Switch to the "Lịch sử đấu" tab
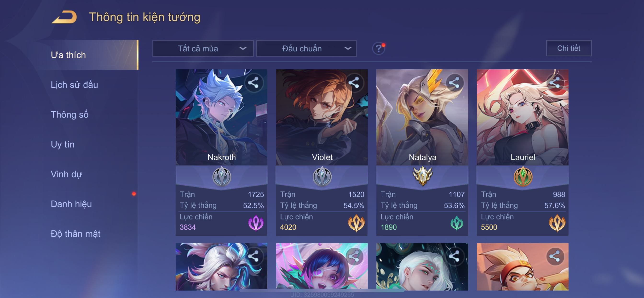 coord(74,85)
